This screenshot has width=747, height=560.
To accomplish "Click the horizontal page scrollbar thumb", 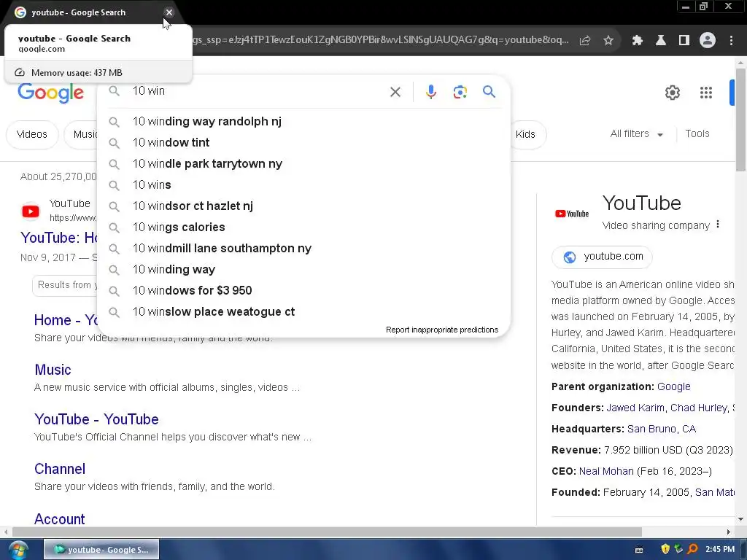I will click(327, 532).
